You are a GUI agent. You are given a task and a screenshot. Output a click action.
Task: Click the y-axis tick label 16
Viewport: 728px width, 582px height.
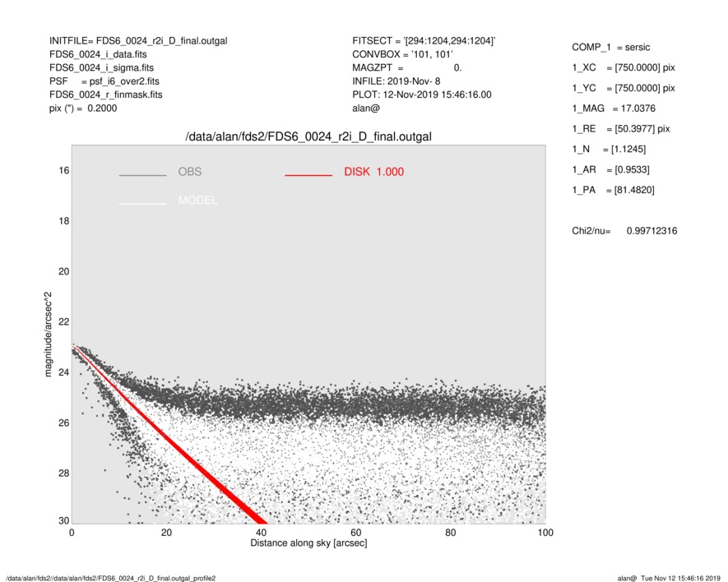[x=64, y=171]
